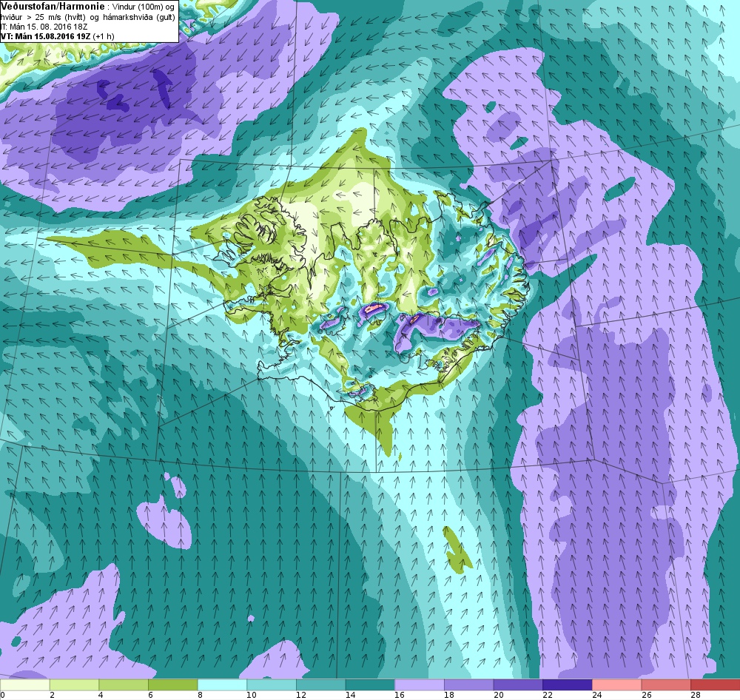This screenshot has height=700, width=740.
Task: Click the 'VT: Mán 15.08.2016 19Z (+1 h)' line
Action: coord(57,36)
